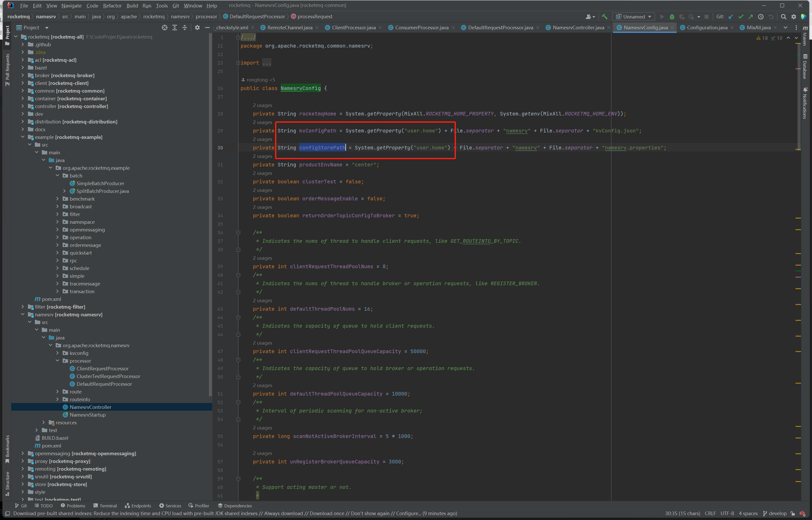Switch to MixAll.java tab
The height and width of the screenshot is (520, 812).
pos(758,28)
